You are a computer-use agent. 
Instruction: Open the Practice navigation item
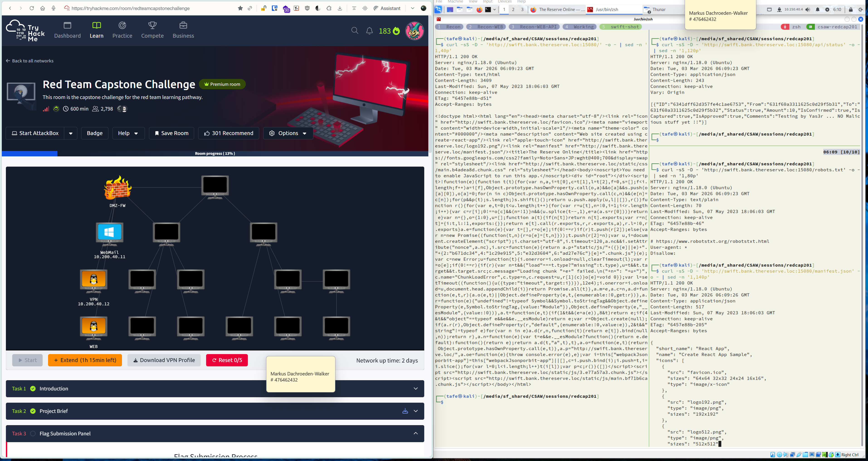click(x=122, y=30)
